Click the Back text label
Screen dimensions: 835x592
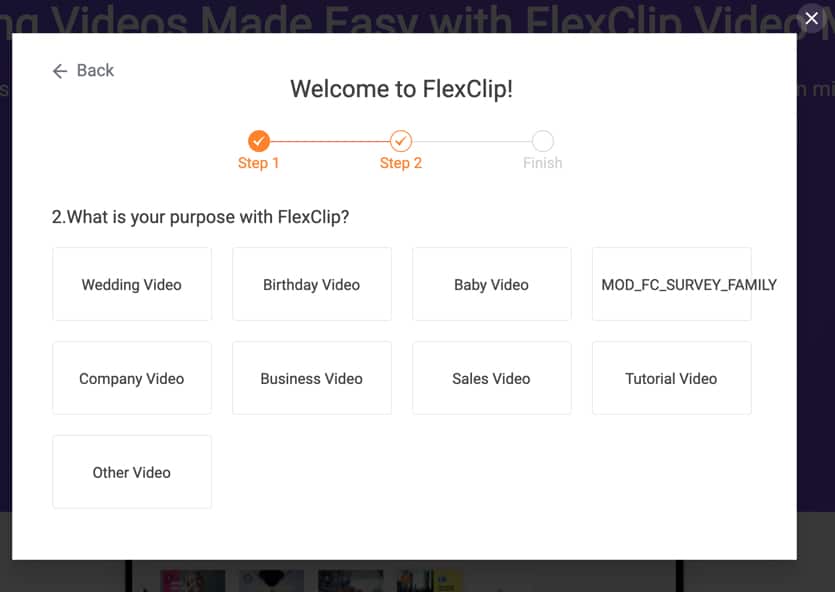[x=94, y=70]
